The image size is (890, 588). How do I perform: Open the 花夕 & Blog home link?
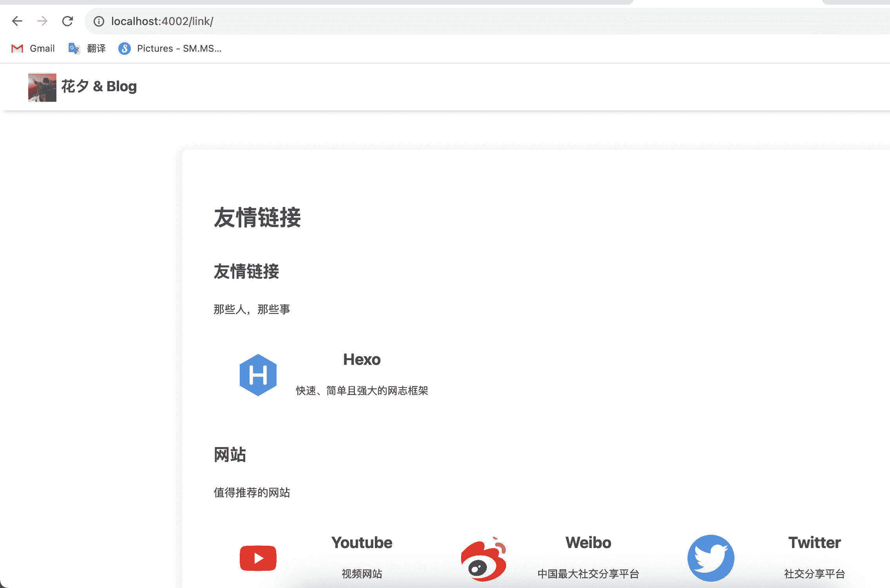[99, 86]
